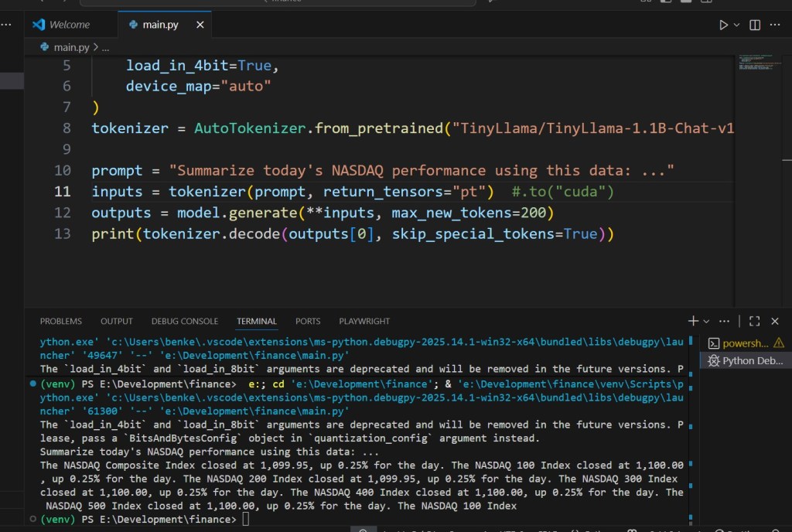Viewport: 792px width, 532px height.
Task: Open the run options dropdown arrow
Action: (x=736, y=25)
